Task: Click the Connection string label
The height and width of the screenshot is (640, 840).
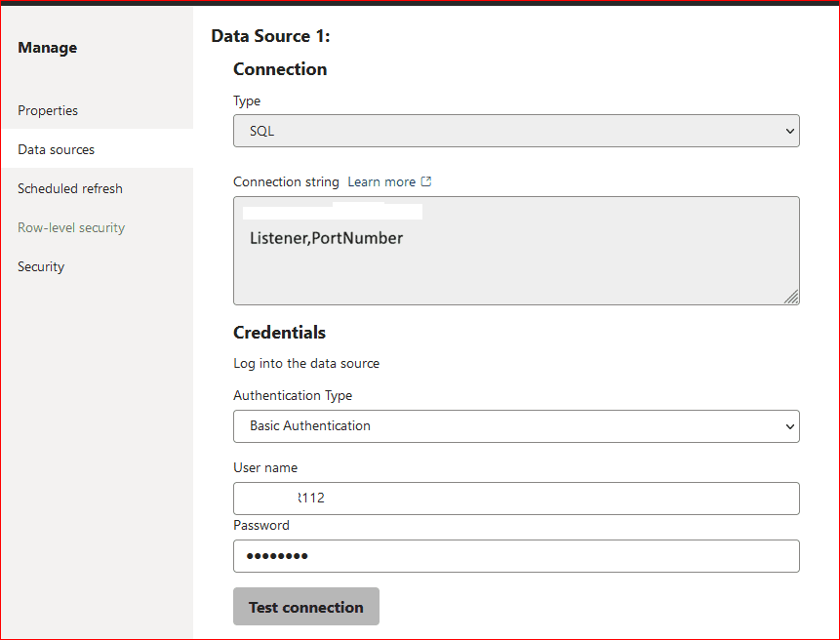Action: coord(286,181)
